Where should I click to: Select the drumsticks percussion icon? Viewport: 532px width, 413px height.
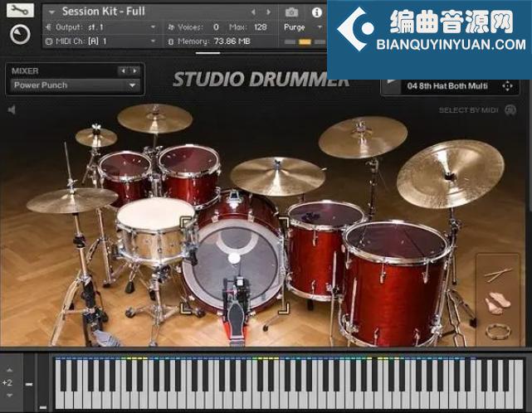pos(497,275)
